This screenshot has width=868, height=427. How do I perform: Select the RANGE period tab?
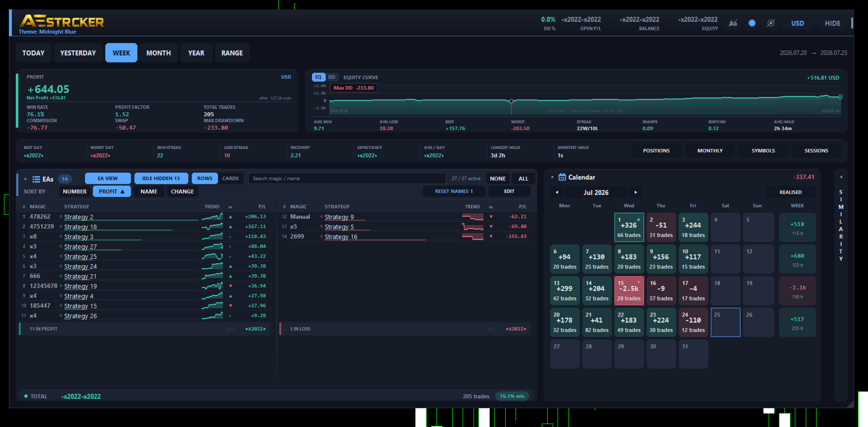(232, 53)
